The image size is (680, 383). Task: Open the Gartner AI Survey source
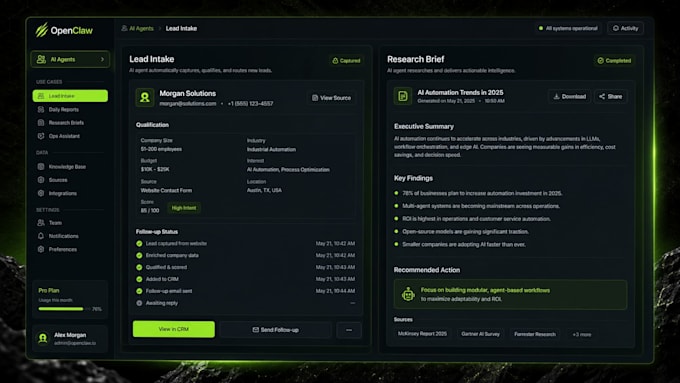(481, 334)
